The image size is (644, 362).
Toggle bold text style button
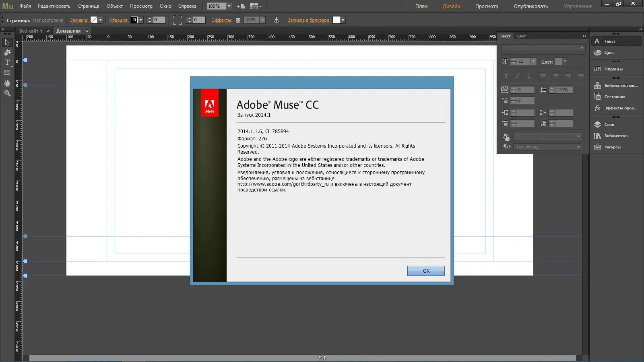coord(506,76)
